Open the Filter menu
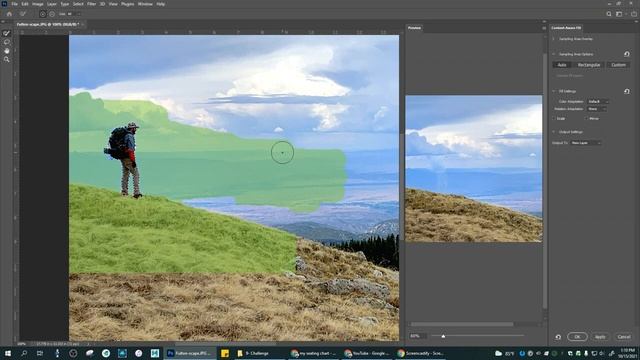This screenshot has height=360, width=640. click(92, 4)
